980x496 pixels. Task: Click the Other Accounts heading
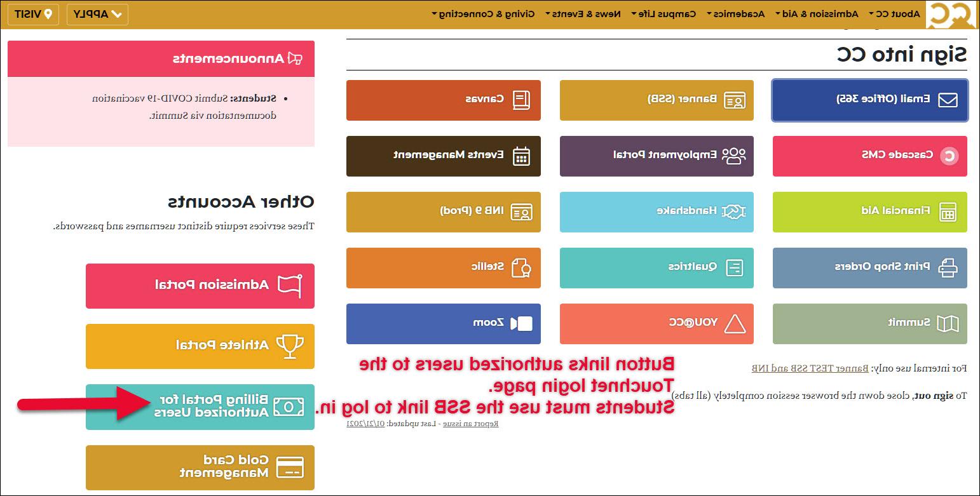(x=241, y=203)
